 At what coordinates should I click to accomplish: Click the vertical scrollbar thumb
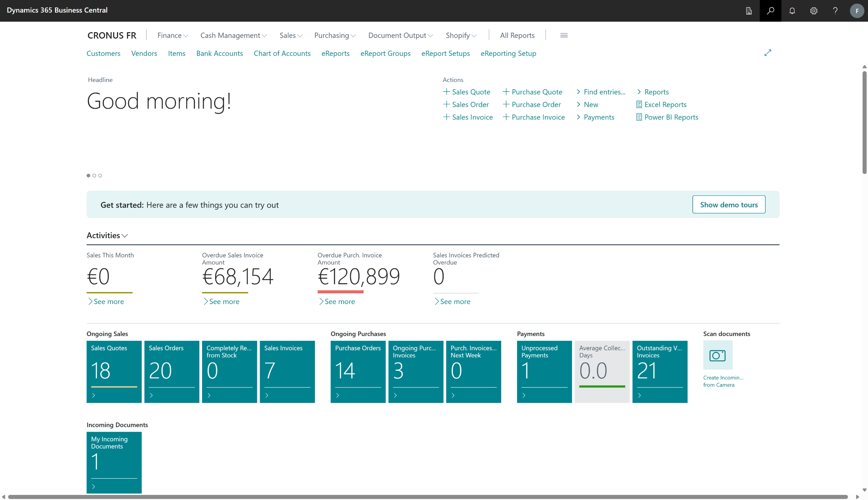coord(864,122)
